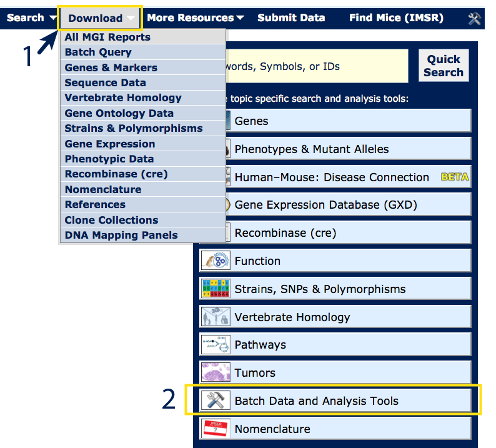Select Phenotypic Data menu entry
The width and height of the screenshot is (496, 448).
143,159
